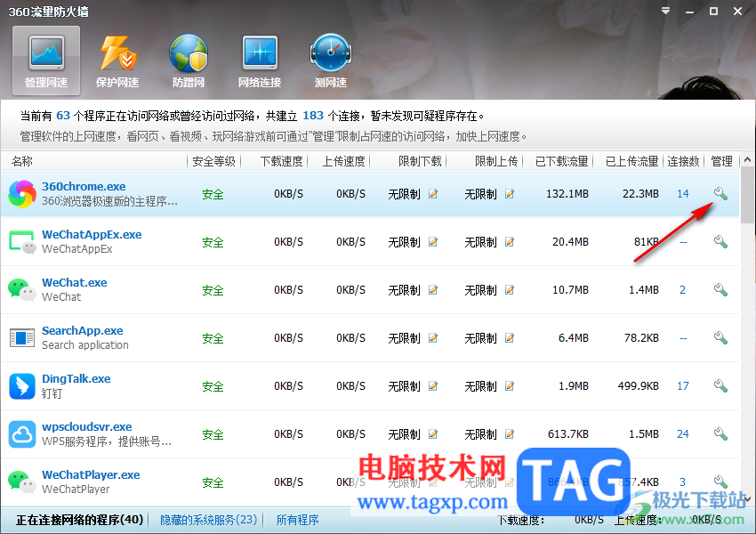The height and width of the screenshot is (534, 756).
Task: Edit upload limit for WeChat.exe
Action: coord(509,290)
